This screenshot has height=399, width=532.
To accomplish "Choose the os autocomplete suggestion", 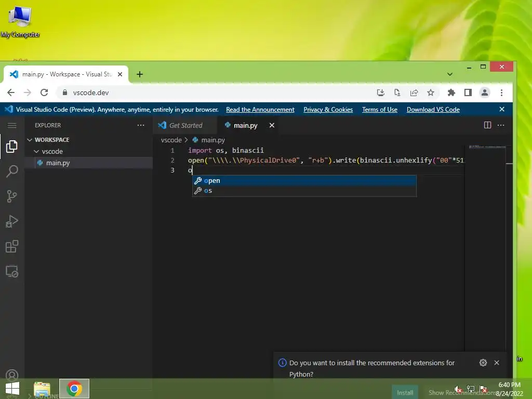I will click(304, 190).
